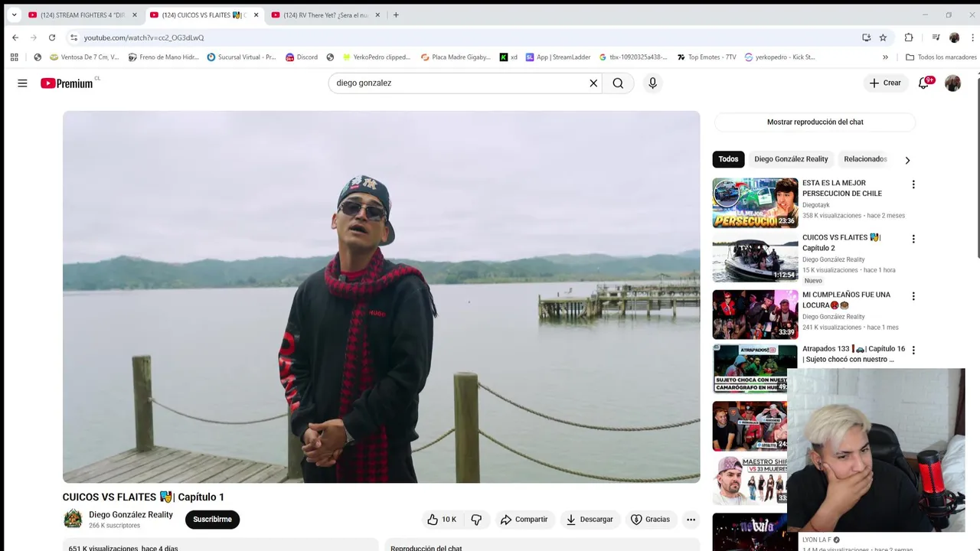Viewport: 980px width, 551px height.
Task: Open Atrapados 133 Capítulo 16 title
Action: tap(854, 354)
